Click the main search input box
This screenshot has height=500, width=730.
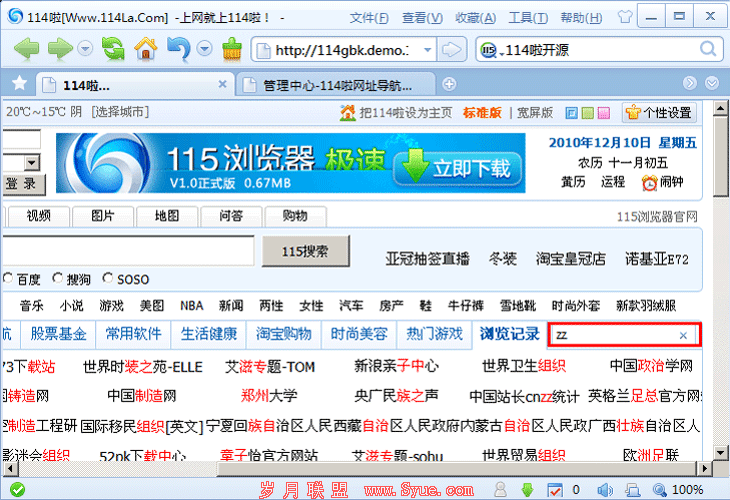(128, 251)
